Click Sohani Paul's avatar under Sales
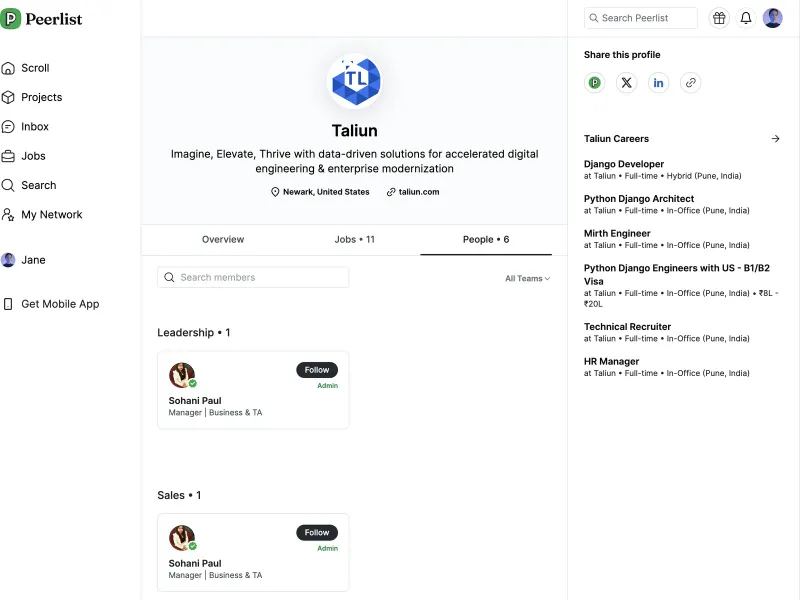Viewport: 800px width, 600px height. coord(182,538)
